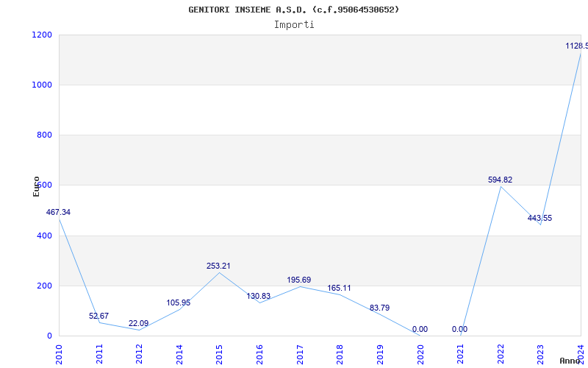
Task: Click the 130.83 data label
Action: click(x=259, y=296)
